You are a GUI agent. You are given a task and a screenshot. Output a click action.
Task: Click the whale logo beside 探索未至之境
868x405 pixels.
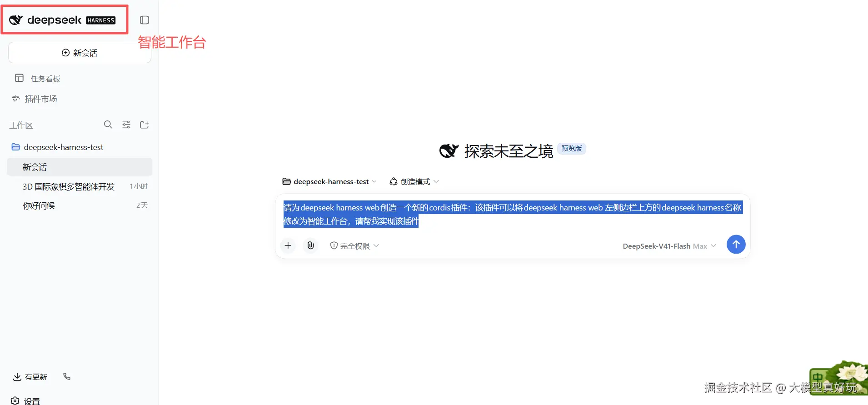(x=449, y=150)
